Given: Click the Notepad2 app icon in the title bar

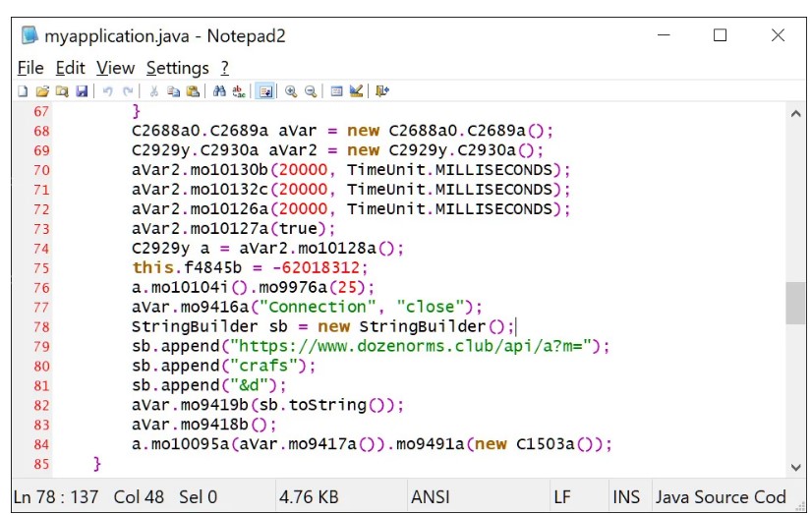Looking at the screenshot, I should coord(29,35).
